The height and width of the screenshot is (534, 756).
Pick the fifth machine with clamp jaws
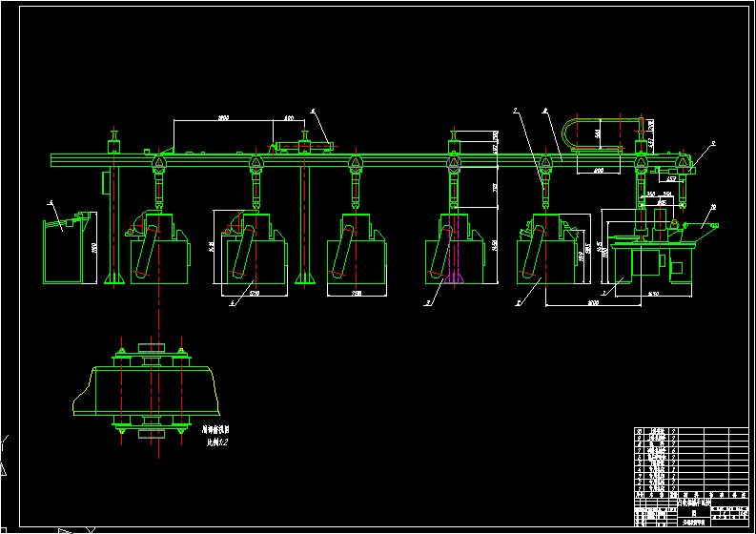tap(547, 249)
